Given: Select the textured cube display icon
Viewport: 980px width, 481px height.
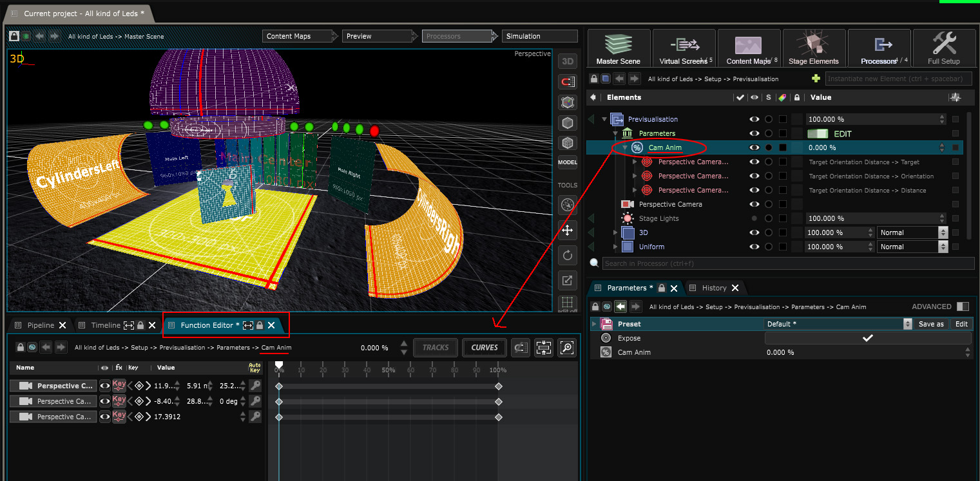Looking at the screenshot, I should pos(568,102).
